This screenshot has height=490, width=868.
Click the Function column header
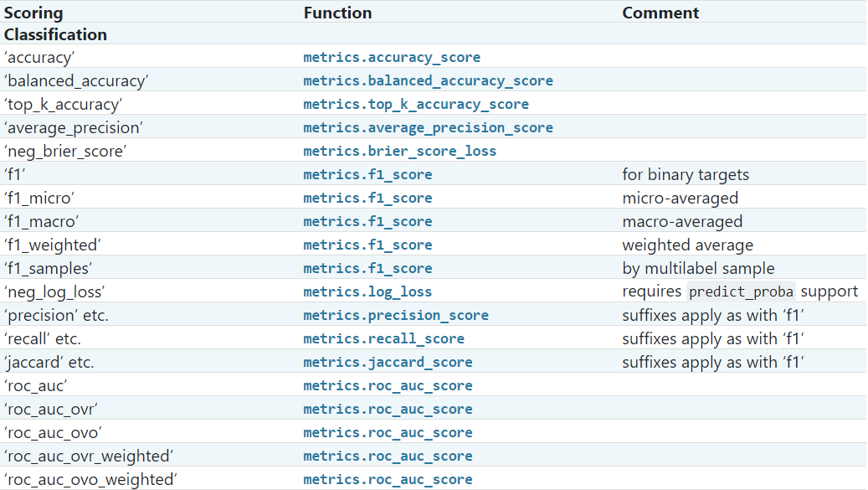click(337, 13)
